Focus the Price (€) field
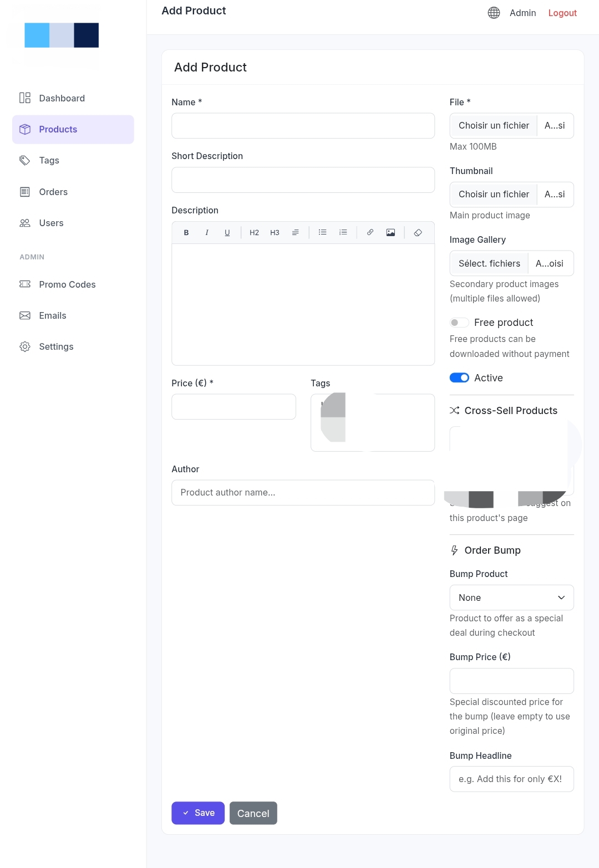Image resolution: width=599 pixels, height=868 pixels. click(233, 407)
